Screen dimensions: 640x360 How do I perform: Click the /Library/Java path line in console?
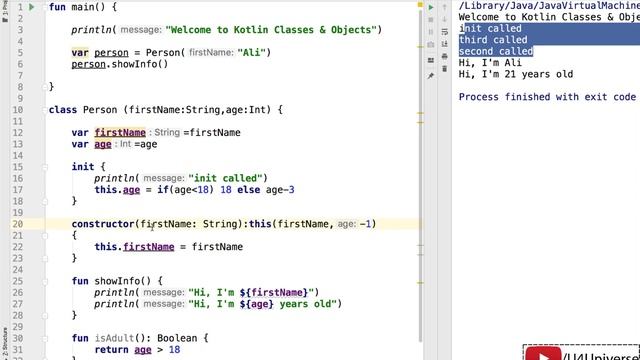549,6
